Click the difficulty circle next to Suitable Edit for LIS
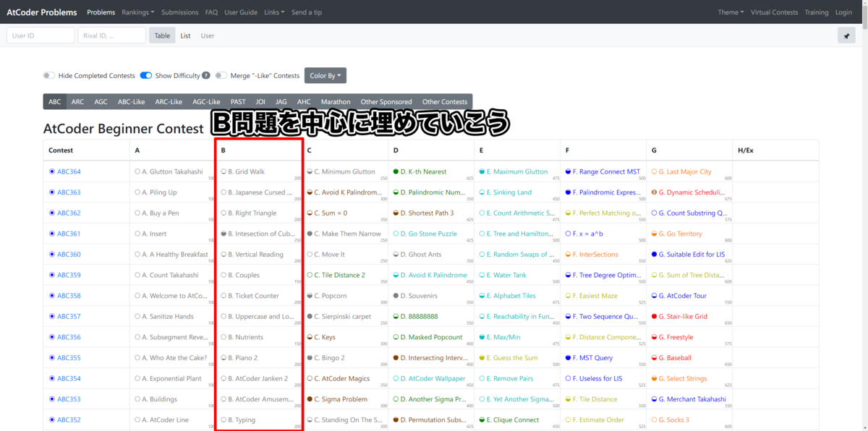The width and height of the screenshot is (868, 431). coord(654,255)
